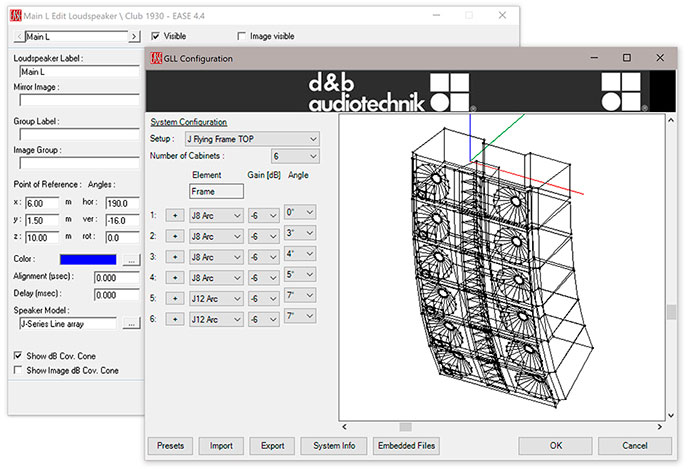This screenshot has width=690, height=469.
Task: Click the Frame element field
Action: (x=216, y=191)
